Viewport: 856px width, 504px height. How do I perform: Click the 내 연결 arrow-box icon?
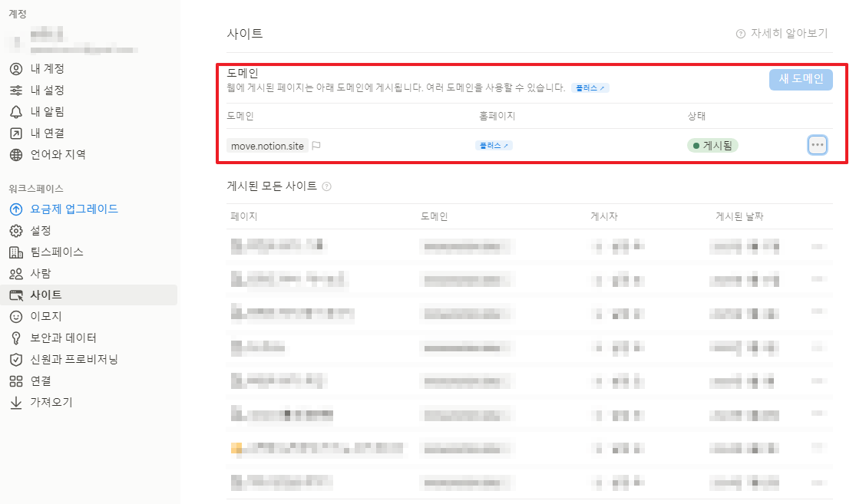16,133
